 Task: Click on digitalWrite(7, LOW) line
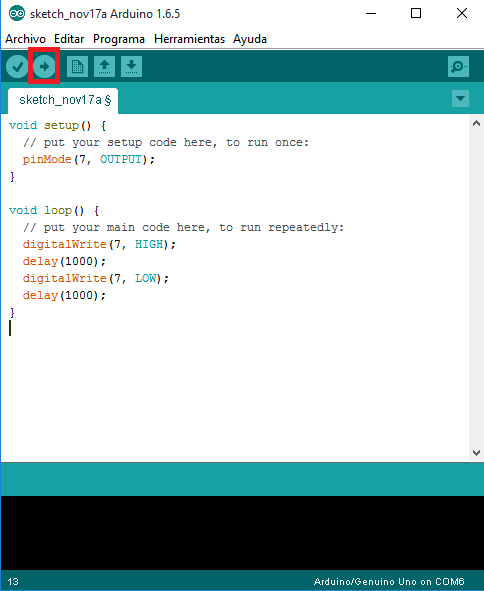pos(96,278)
